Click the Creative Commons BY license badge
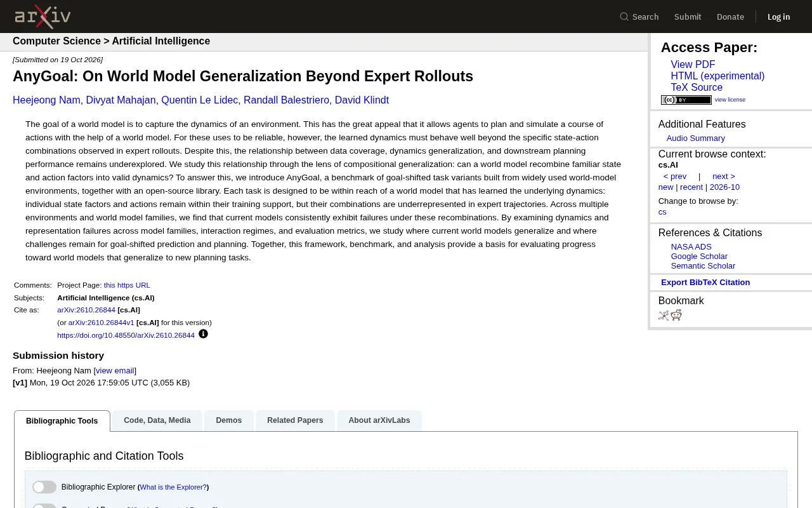The image size is (812, 508). (x=686, y=100)
